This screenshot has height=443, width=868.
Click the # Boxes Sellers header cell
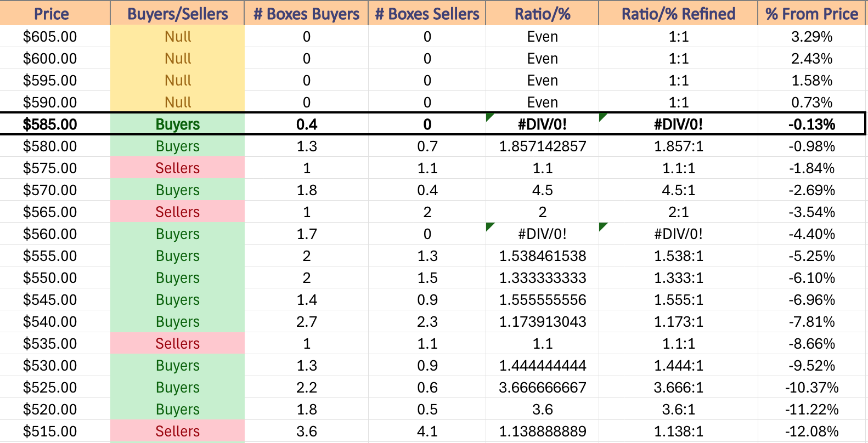427,13
